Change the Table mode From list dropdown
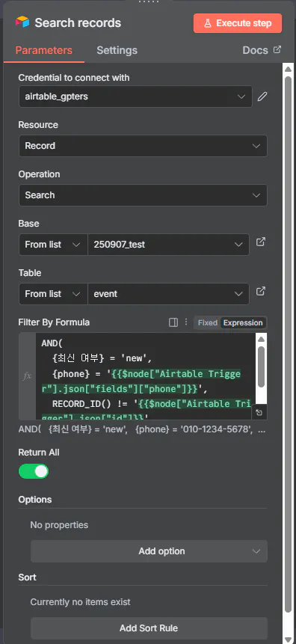Screen dimensions: 296x644 [53, 294]
